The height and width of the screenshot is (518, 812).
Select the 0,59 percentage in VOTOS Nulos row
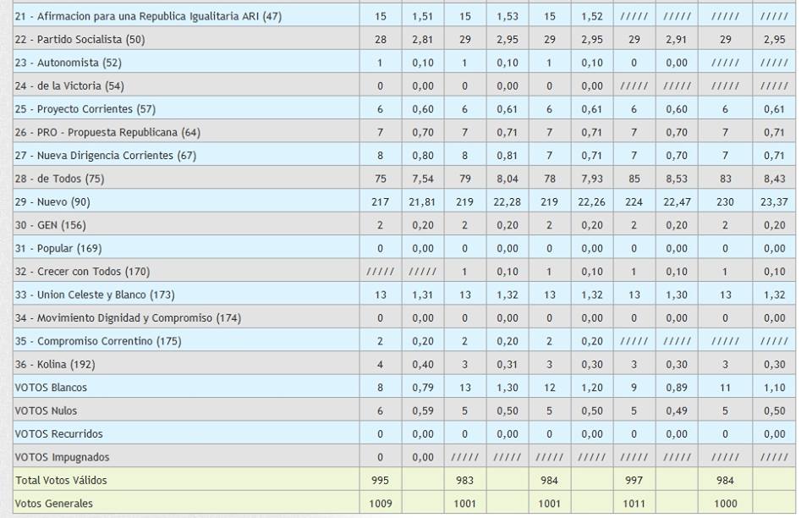coord(423,411)
